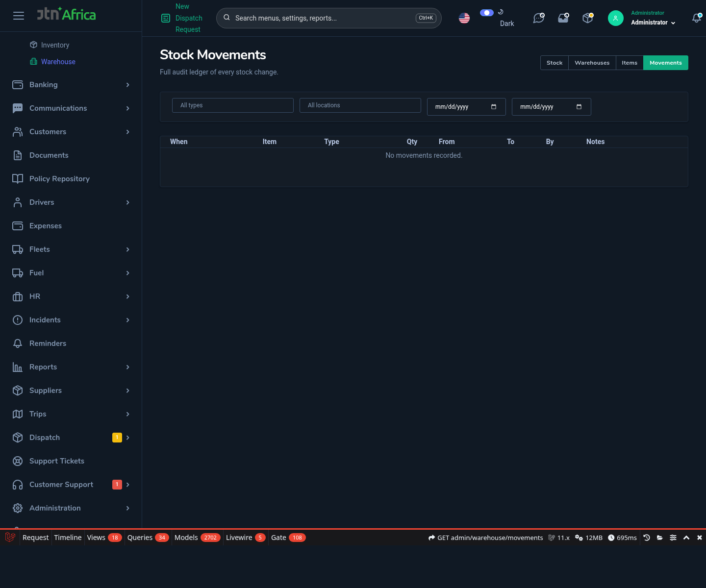Expand the Fuel menu chevron
The image size is (706, 588).
tap(128, 273)
